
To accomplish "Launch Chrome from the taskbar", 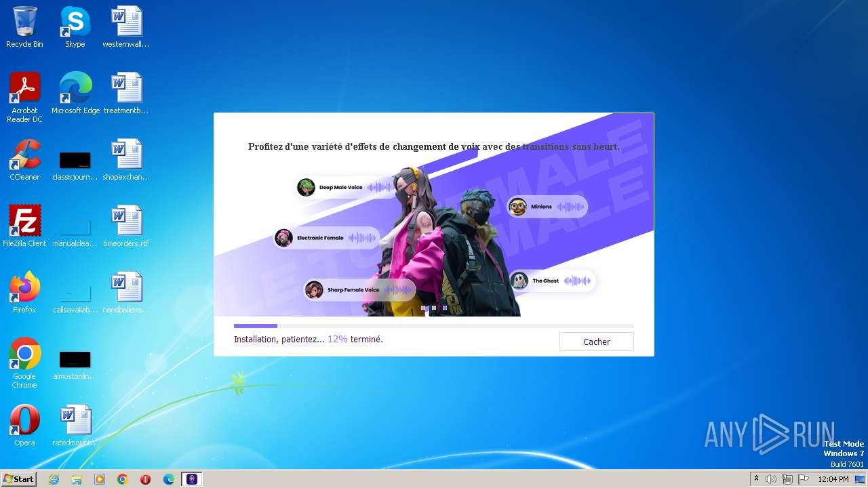I will pos(123,479).
